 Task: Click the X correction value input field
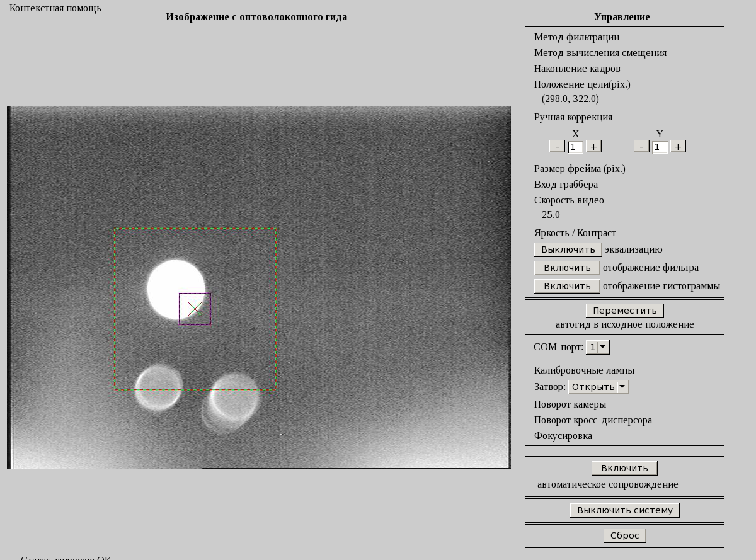[574, 146]
